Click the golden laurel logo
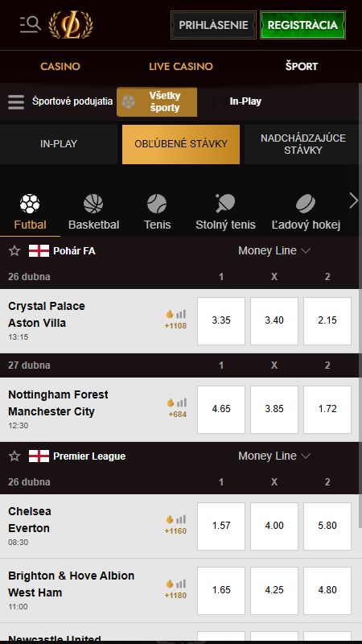This screenshot has width=362, height=644. (x=71, y=25)
